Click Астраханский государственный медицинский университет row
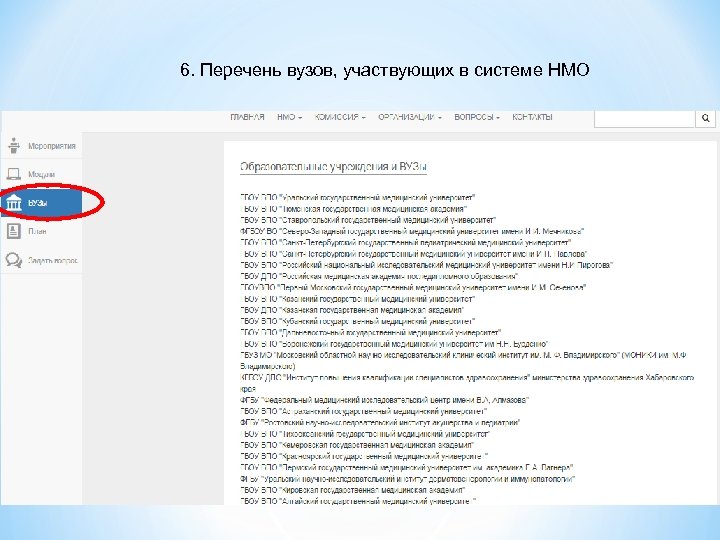Image resolution: width=720 pixels, height=540 pixels. tap(363, 411)
